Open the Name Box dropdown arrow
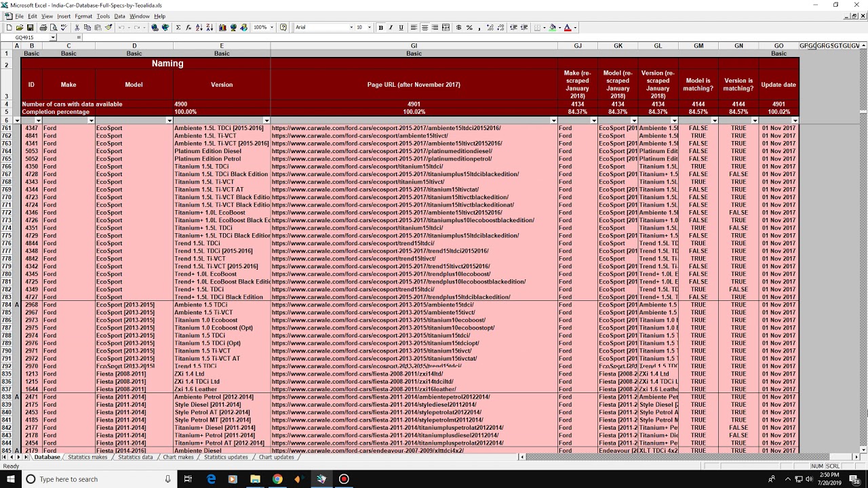The height and width of the screenshot is (488, 868). tap(53, 37)
